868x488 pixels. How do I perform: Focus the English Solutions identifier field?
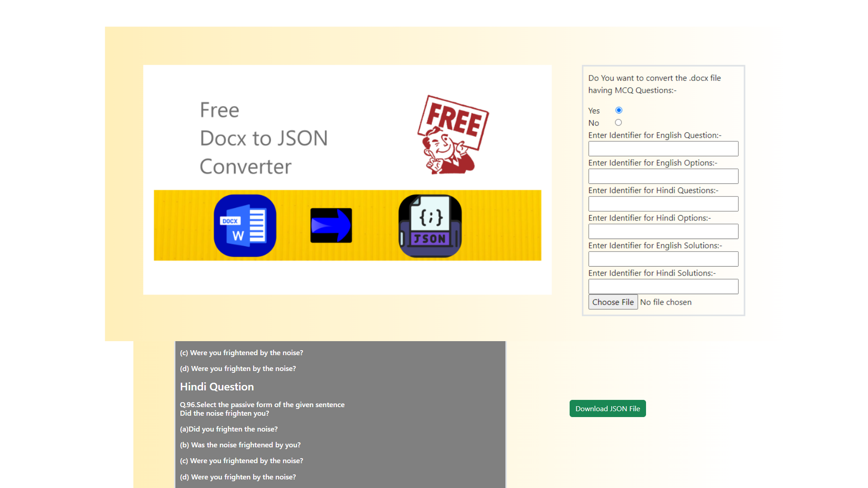(x=663, y=259)
